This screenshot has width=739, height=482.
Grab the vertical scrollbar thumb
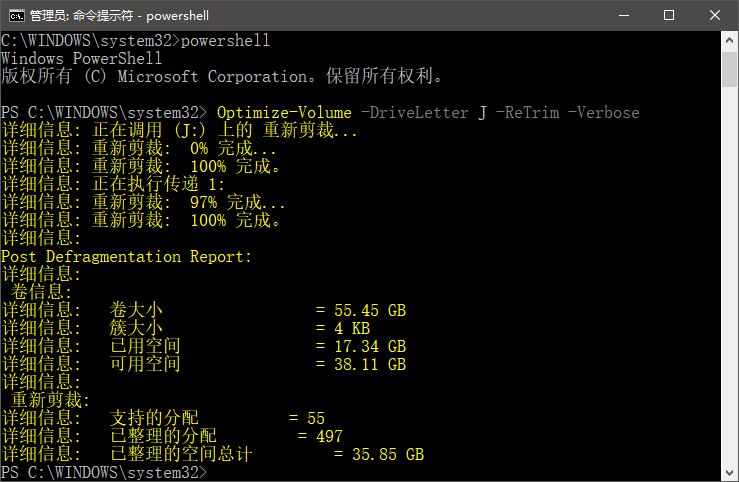(729, 69)
